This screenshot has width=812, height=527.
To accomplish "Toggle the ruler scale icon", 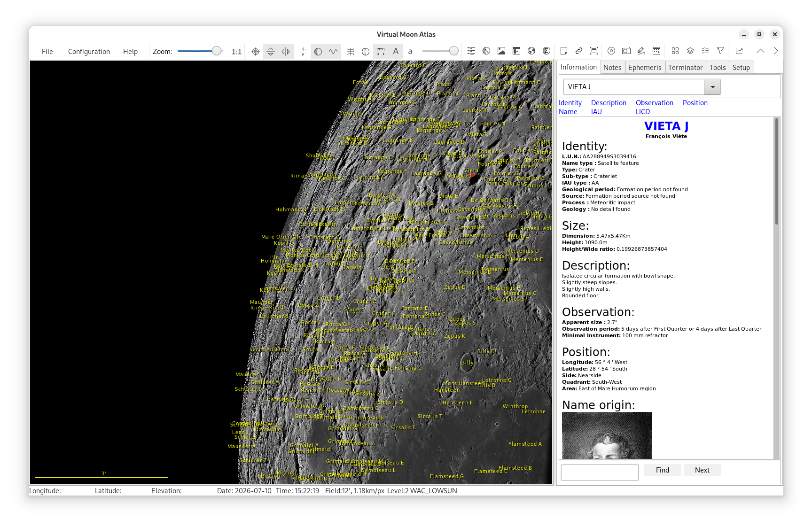I will tap(381, 52).
